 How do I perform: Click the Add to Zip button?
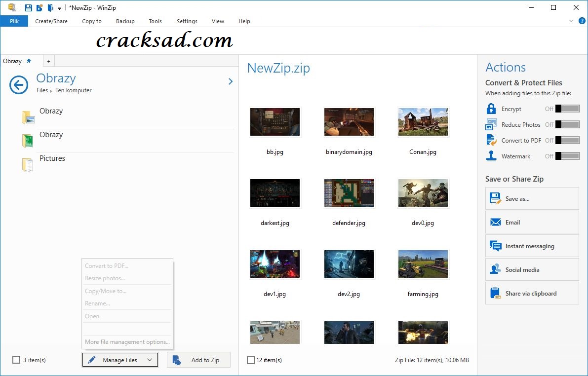[x=199, y=360]
